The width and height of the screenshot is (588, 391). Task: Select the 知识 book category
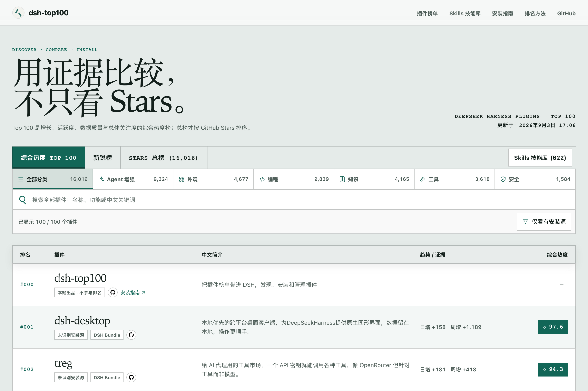pyautogui.click(x=374, y=179)
